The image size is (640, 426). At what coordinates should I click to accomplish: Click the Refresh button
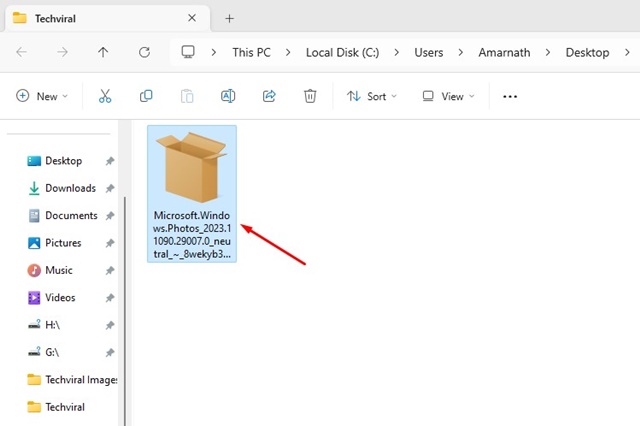[144, 52]
